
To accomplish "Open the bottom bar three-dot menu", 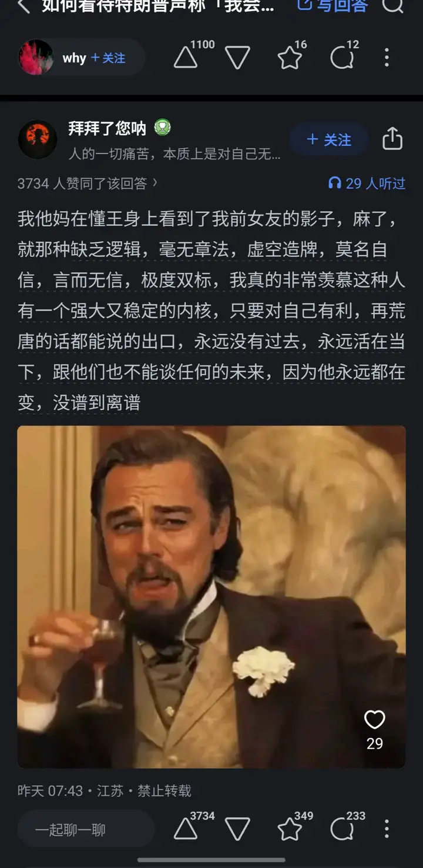I will coord(387,829).
